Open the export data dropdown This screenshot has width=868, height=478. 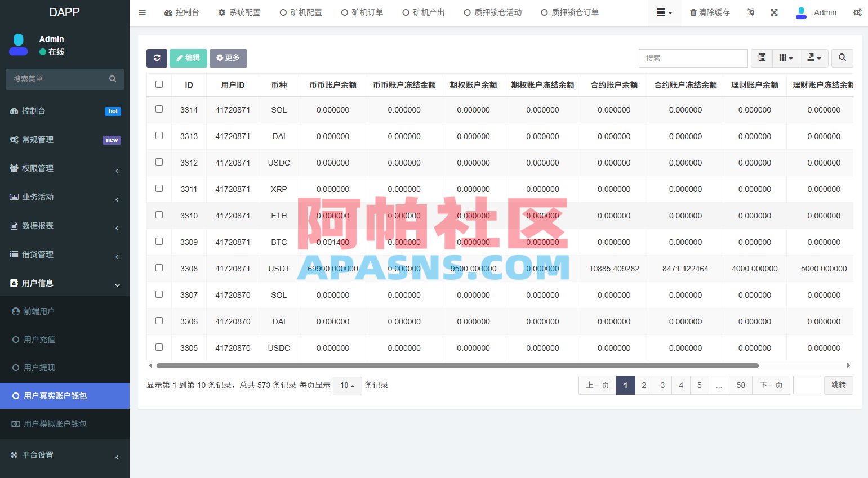814,58
